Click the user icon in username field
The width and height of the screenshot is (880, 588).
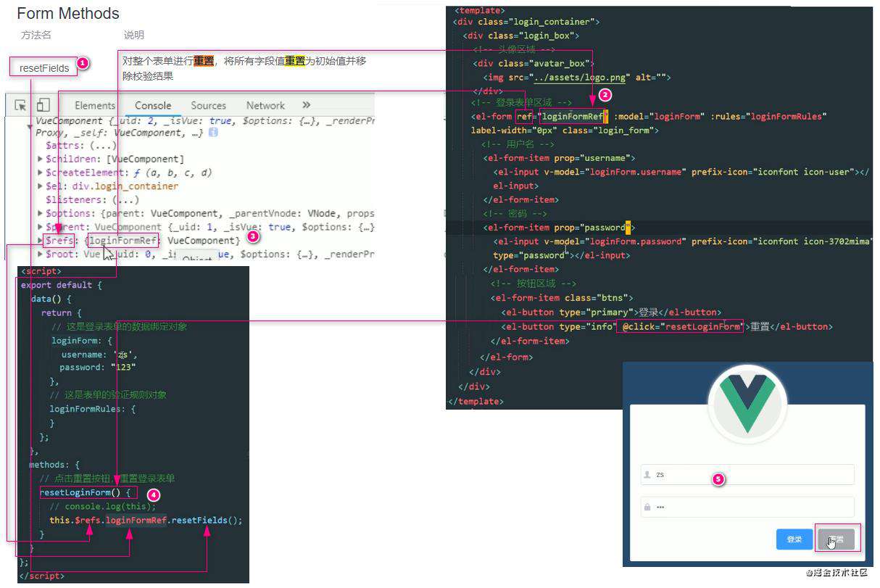click(647, 475)
